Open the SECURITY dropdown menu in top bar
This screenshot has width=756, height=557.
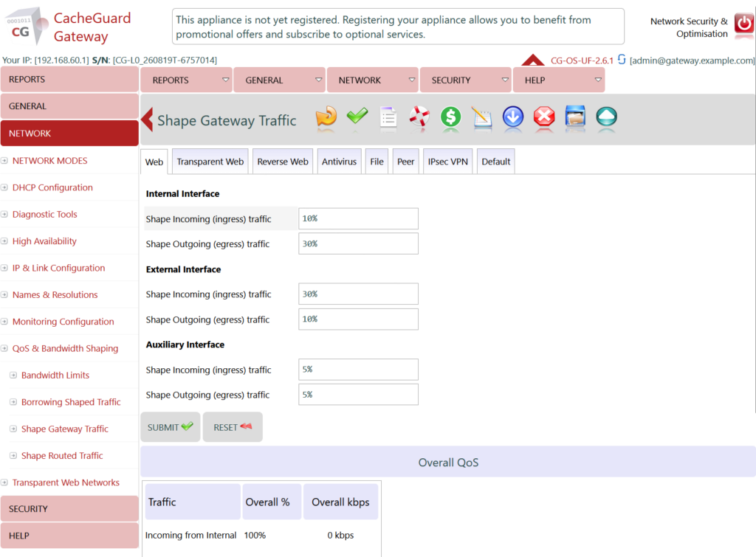(x=465, y=80)
